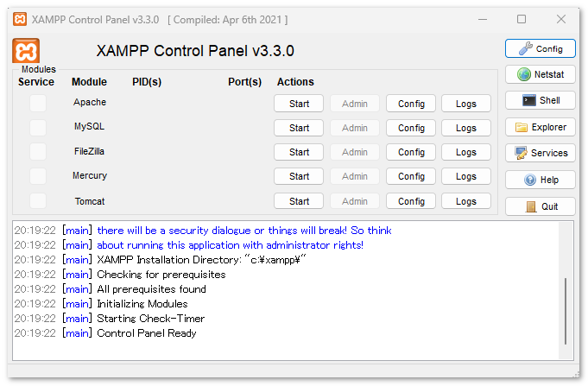Click the XAMPP title bar icon
The height and width of the screenshot is (386, 588).
coord(20,19)
